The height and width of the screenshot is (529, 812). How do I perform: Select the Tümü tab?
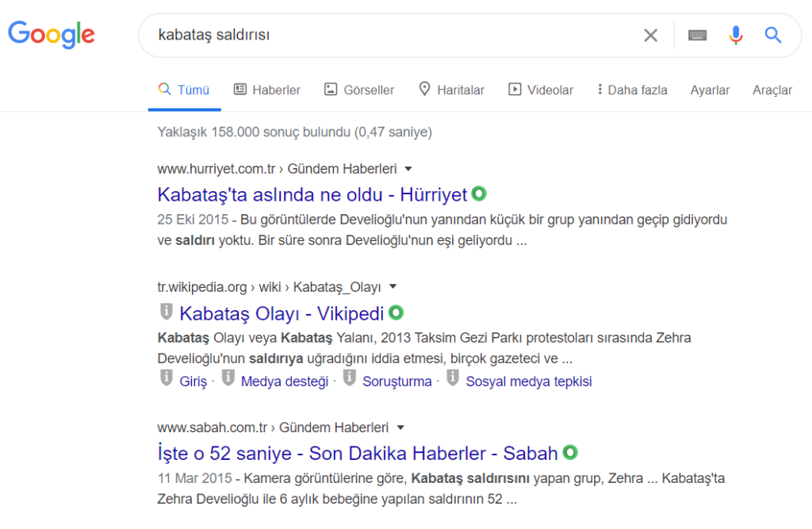click(x=184, y=90)
